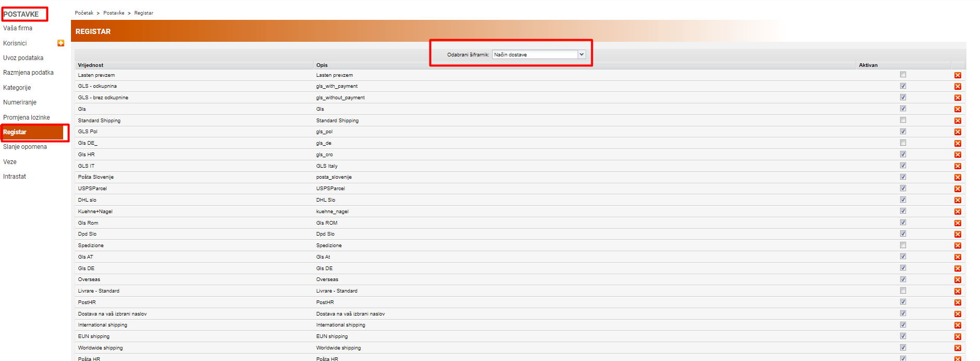Delete the EUN shipping row
Viewport: 980px width, 361px height.
(x=958, y=336)
